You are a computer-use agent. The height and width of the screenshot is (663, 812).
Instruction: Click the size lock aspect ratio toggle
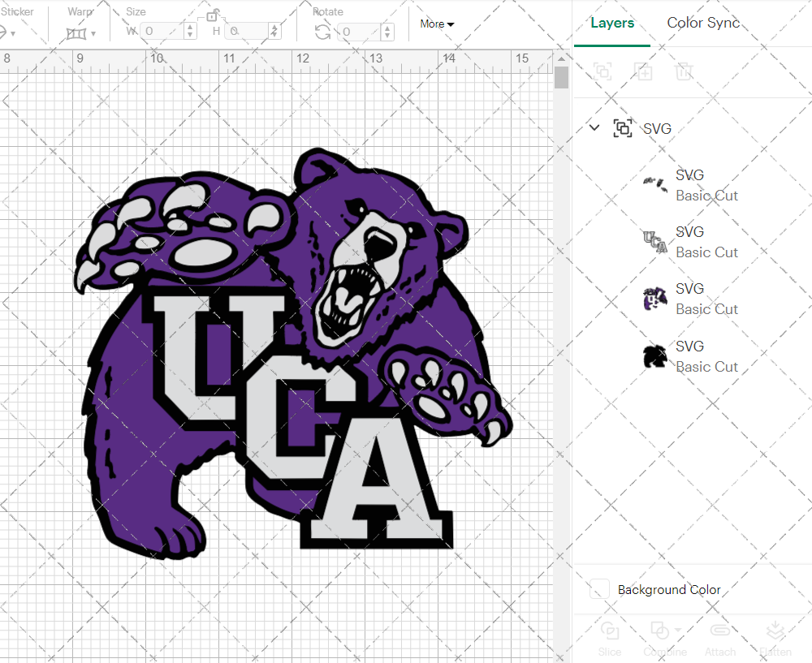click(x=213, y=17)
